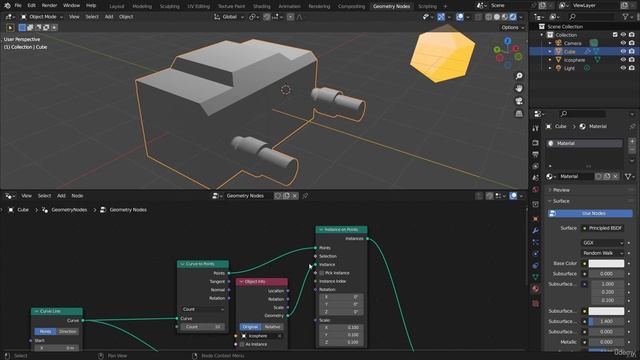Open the File menu

coord(18,6)
